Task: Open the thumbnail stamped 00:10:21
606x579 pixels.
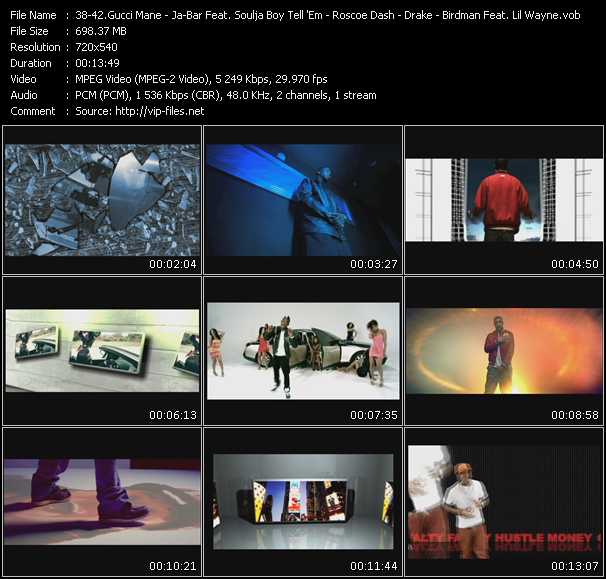Action: (x=102, y=502)
